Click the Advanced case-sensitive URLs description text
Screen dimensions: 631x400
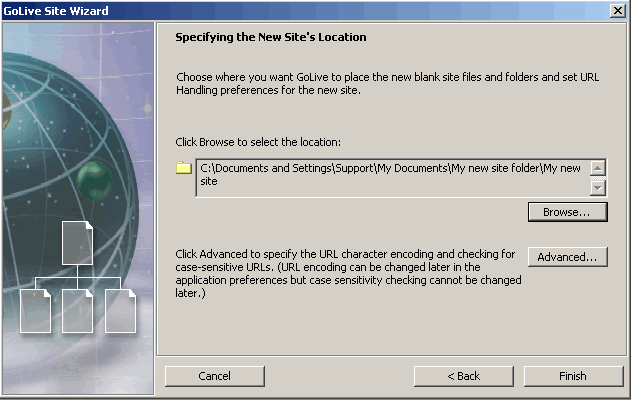(x=348, y=274)
